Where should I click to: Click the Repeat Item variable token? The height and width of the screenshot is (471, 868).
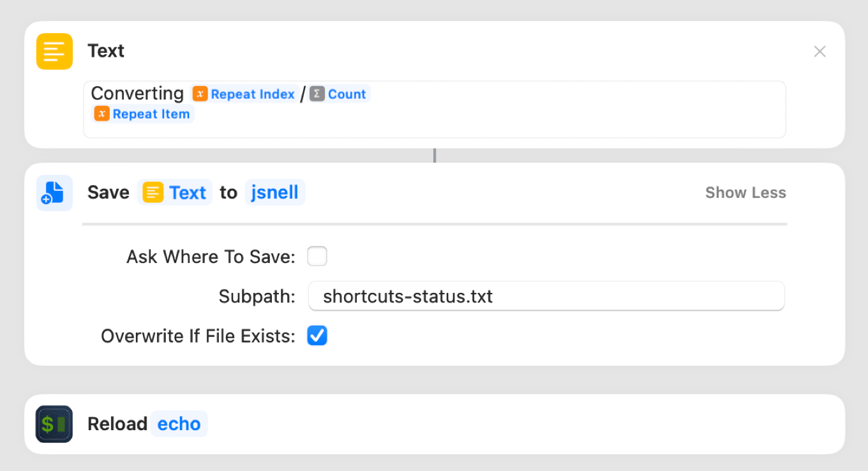[151, 114]
